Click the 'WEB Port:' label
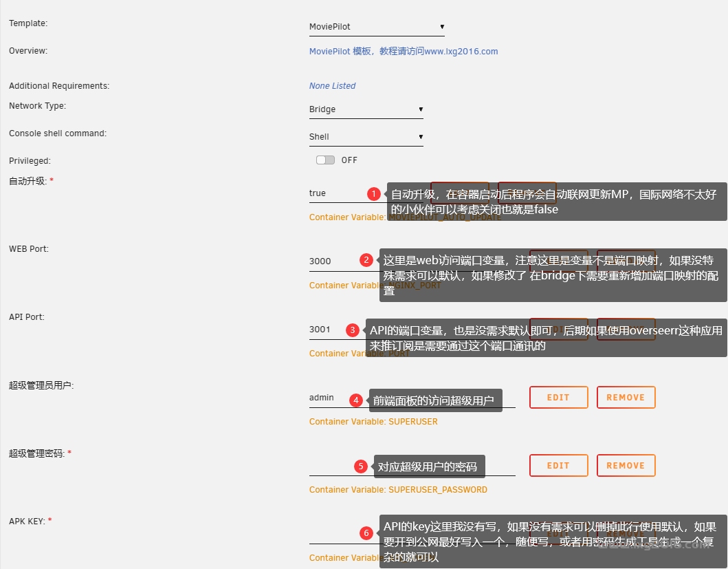Screen dimensions: 728x569 (29, 249)
